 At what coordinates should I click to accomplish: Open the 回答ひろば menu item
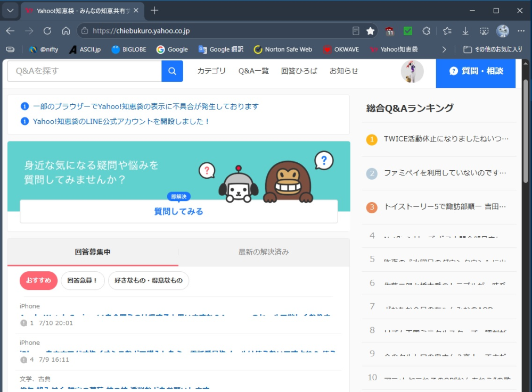pyautogui.click(x=299, y=71)
